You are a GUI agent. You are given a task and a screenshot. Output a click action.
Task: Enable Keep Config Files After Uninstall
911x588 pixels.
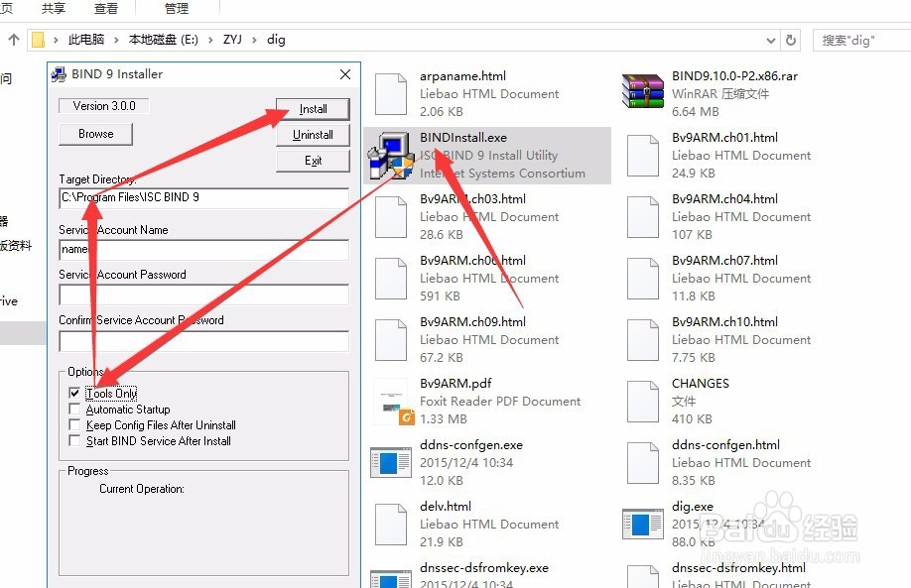click(74, 425)
